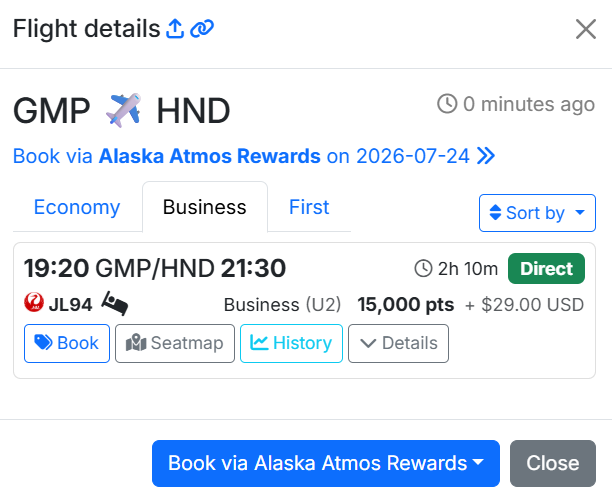This screenshot has height=497, width=612.
Task: Follow the Alaska Atmos Rewards booking link
Action: pos(209,156)
